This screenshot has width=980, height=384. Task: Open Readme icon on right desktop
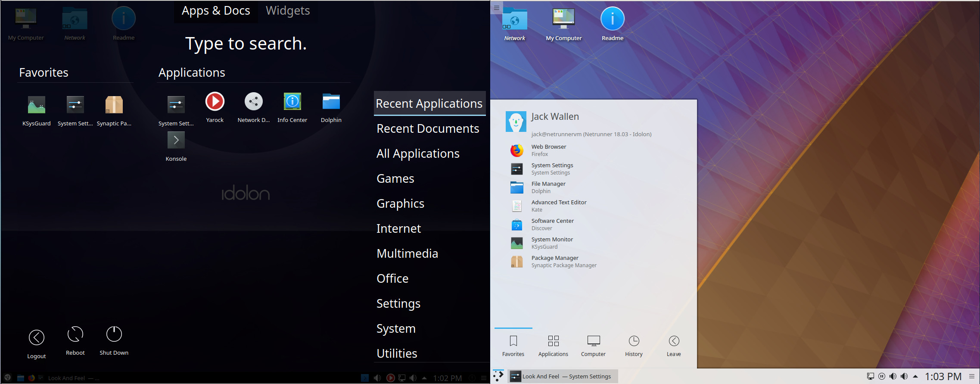pyautogui.click(x=613, y=25)
